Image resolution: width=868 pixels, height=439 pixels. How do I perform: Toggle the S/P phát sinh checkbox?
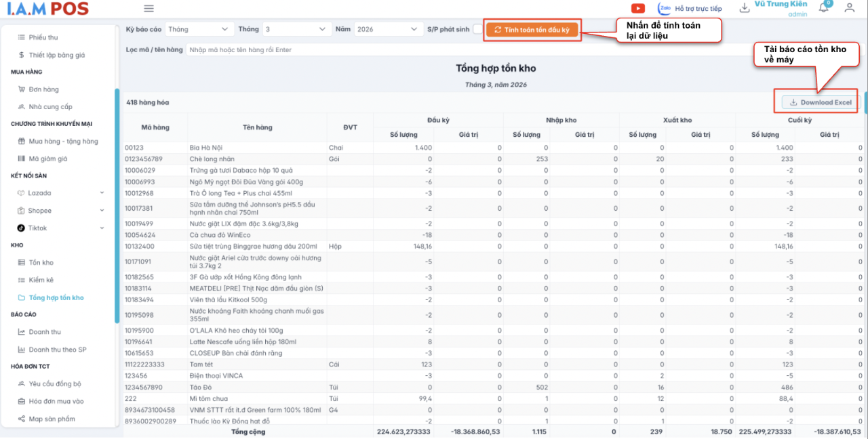pos(477,29)
